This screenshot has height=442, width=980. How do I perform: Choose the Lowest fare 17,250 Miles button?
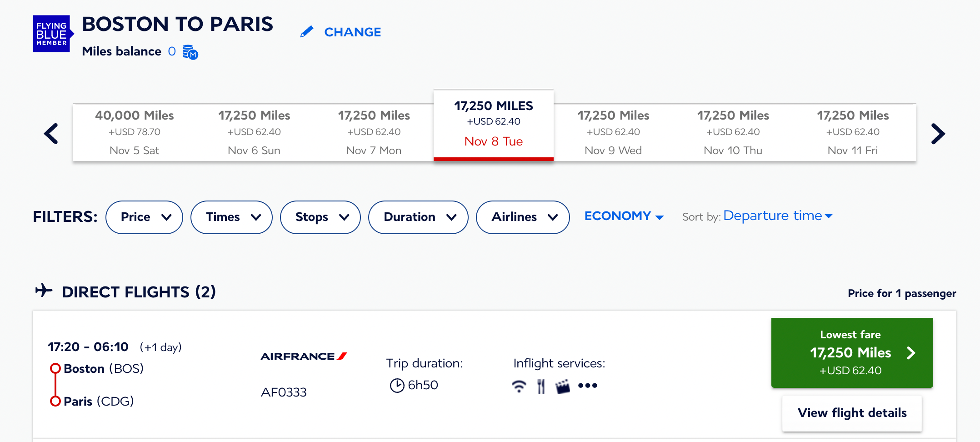click(x=852, y=353)
